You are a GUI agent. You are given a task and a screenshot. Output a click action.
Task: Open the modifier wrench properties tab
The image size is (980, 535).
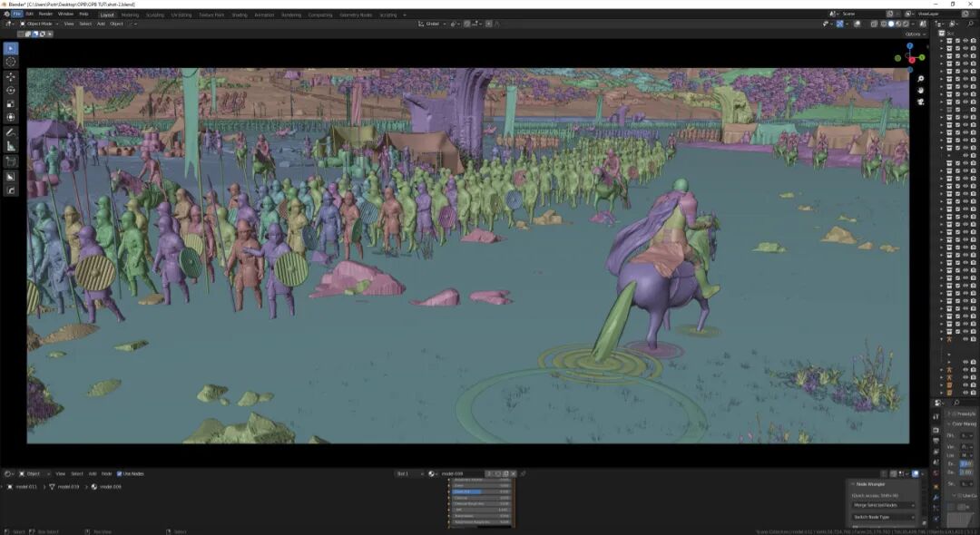click(936, 498)
